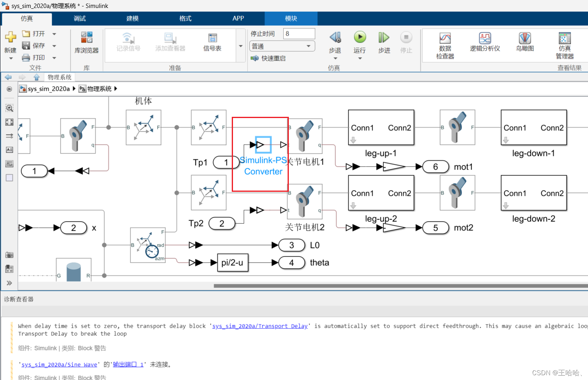Image resolution: width=588 pixels, height=380 pixels.
Task: Select the L0 output port 3
Action: 292,245
